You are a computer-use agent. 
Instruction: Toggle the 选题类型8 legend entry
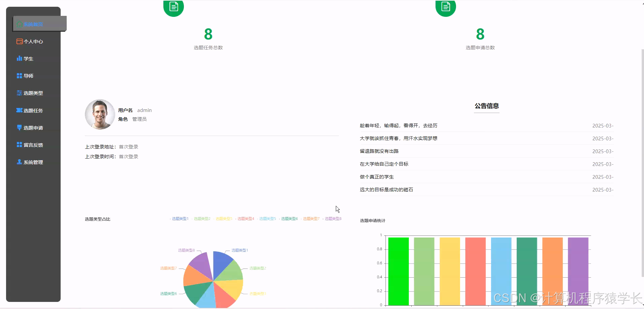pyautogui.click(x=333, y=218)
